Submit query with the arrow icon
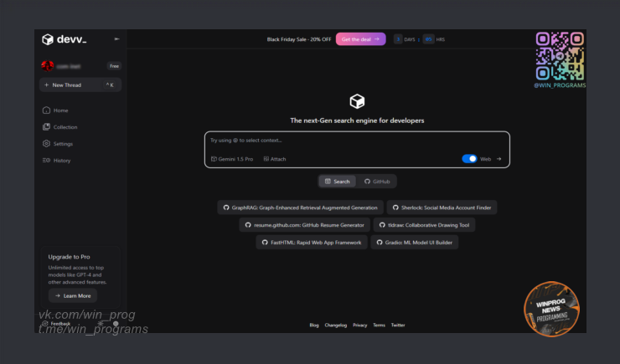 [x=499, y=159]
